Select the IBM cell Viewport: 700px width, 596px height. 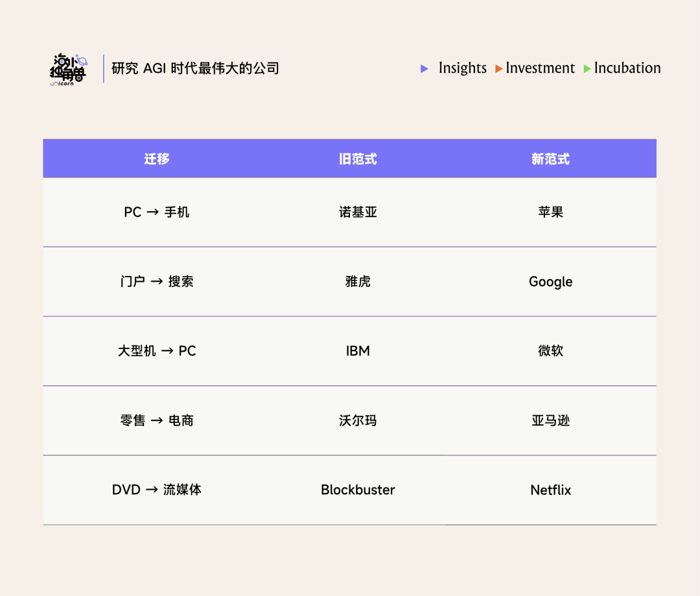[358, 351]
